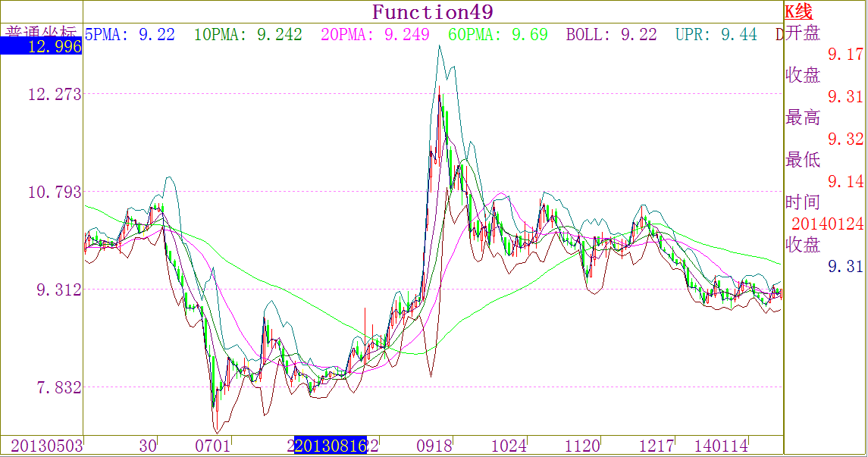Click the 60PMA: 9.69 indicator label
This screenshot has height=457, width=868.
pyautogui.click(x=498, y=34)
